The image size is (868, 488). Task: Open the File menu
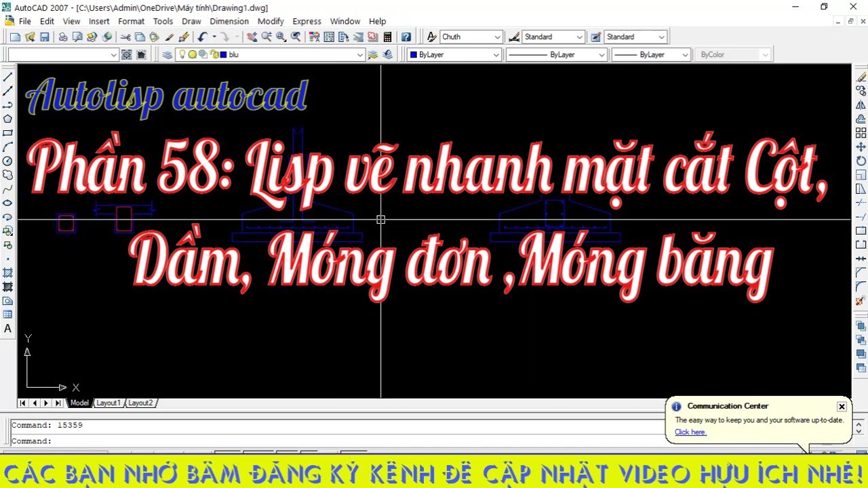[x=25, y=21]
